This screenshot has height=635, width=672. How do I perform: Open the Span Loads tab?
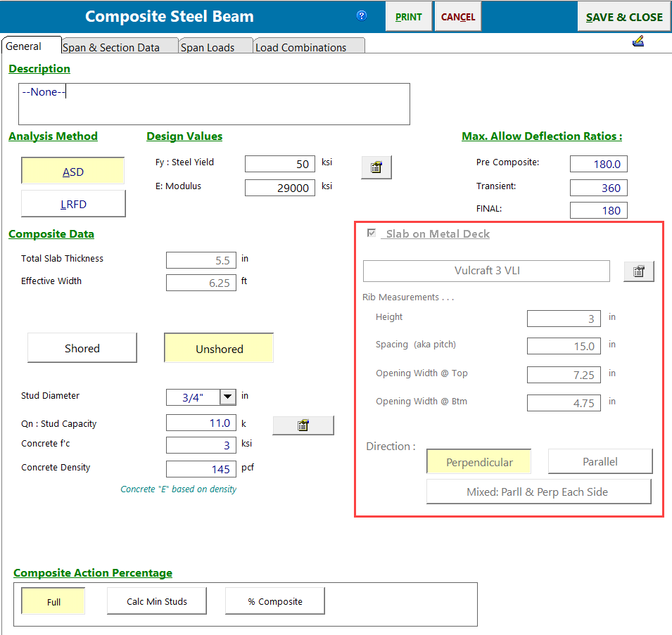(x=207, y=47)
